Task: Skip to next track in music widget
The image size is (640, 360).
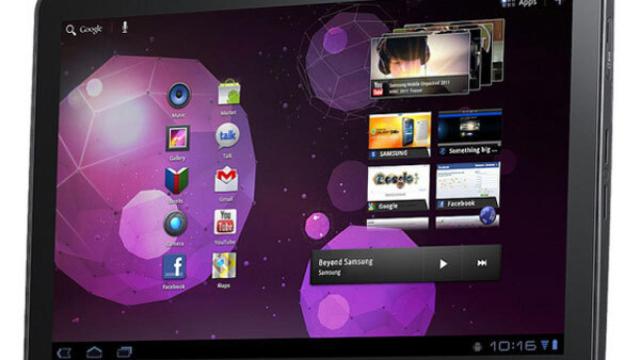Action: 482,263
